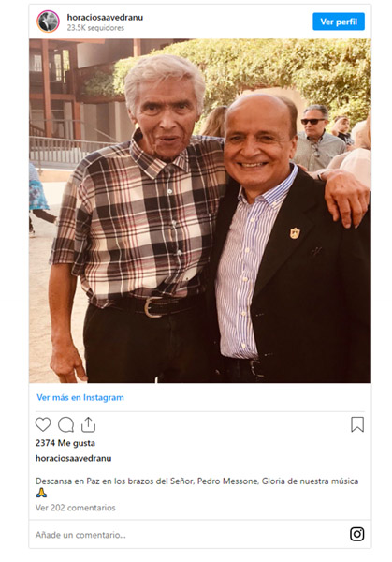Like the post with the heart icon

(x=43, y=424)
